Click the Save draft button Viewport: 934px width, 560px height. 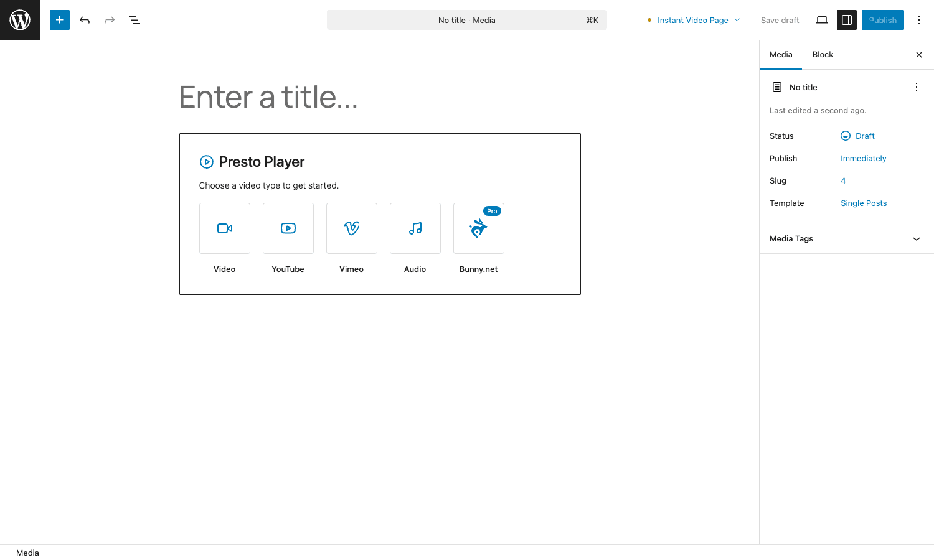pyautogui.click(x=780, y=20)
